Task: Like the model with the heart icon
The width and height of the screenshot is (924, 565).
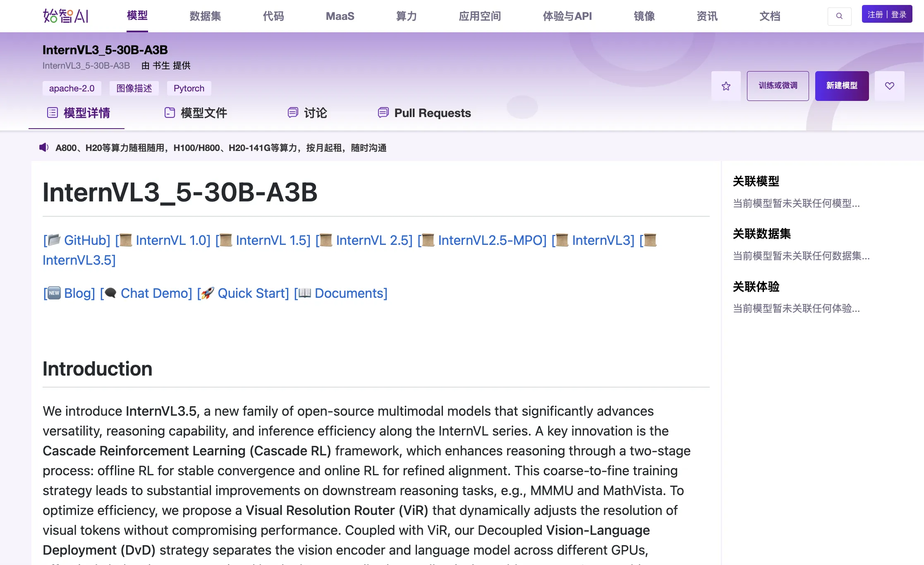Action: tap(889, 86)
